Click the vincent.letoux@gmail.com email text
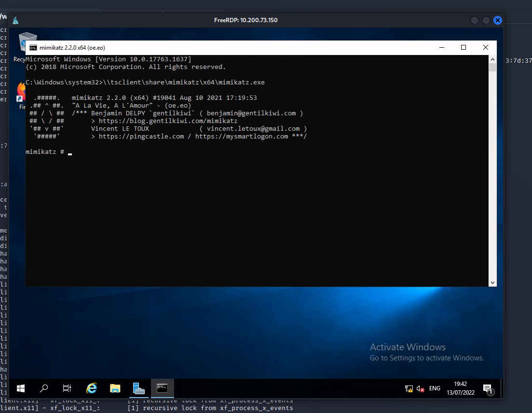 (253, 129)
